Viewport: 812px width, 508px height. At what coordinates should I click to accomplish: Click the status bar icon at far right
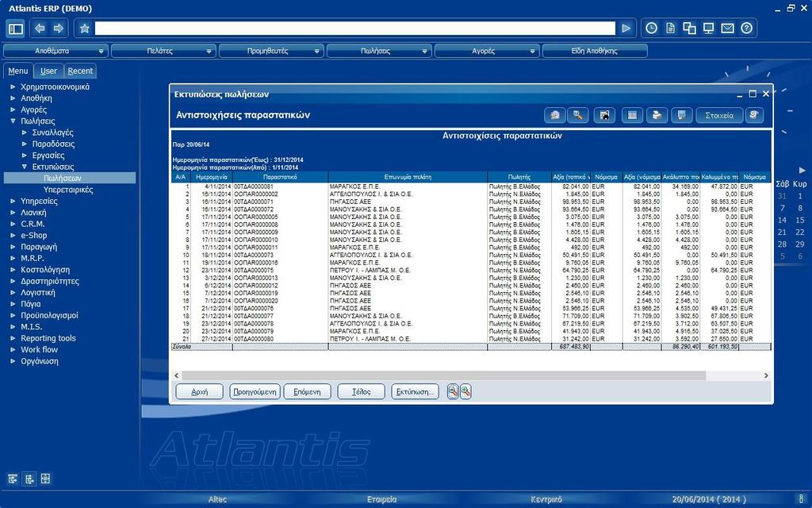(x=802, y=499)
